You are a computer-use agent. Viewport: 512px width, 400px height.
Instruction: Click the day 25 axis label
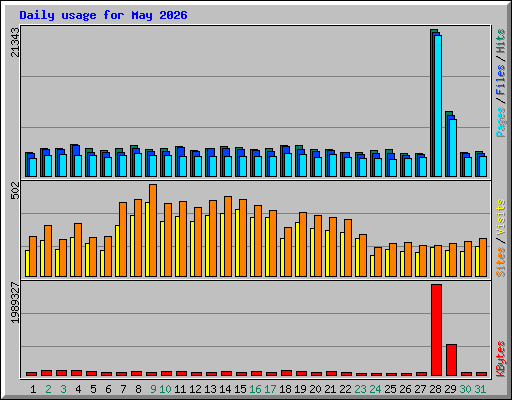click(x=390, y=389)
